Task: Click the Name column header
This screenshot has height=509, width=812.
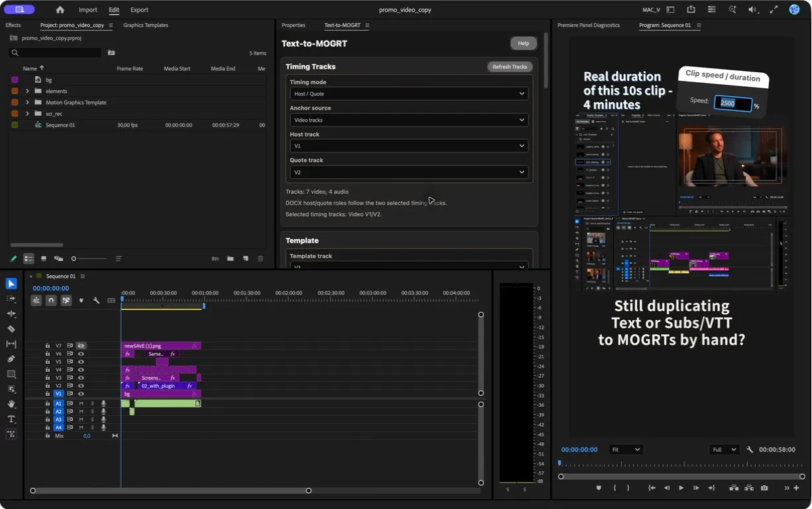Action: [x=30, y=68]
